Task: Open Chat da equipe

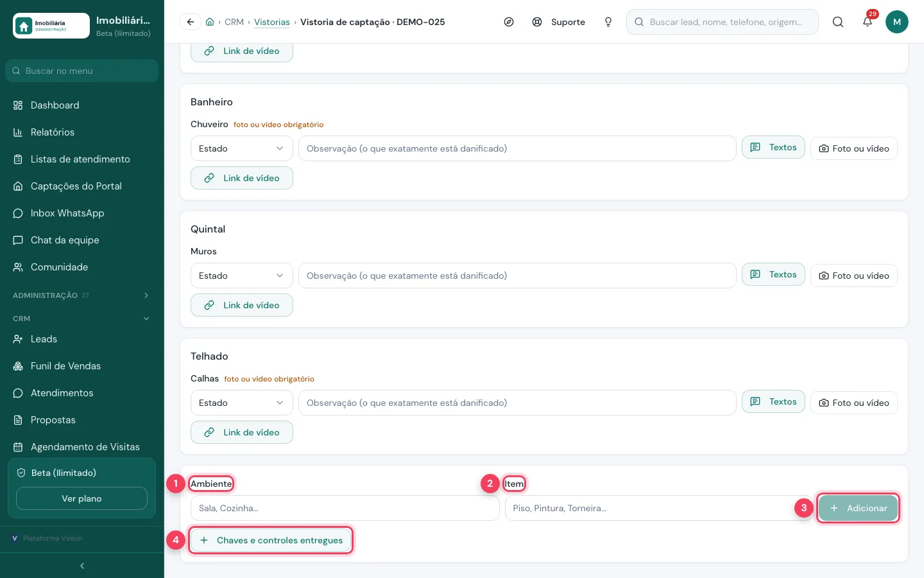Action: [x=81, y=240]
